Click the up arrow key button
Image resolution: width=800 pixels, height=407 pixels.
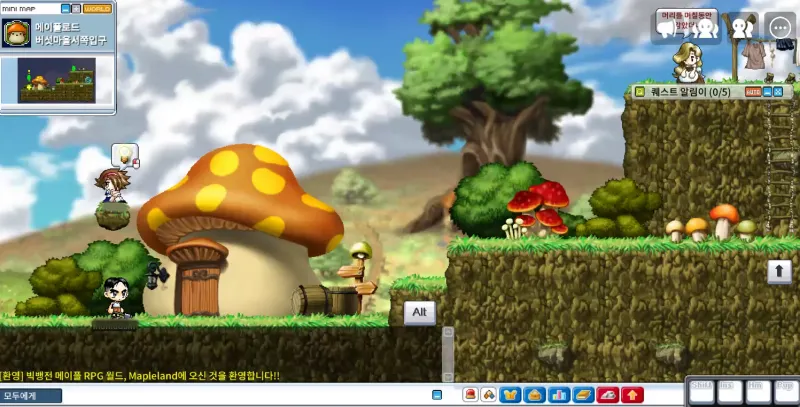779,271
